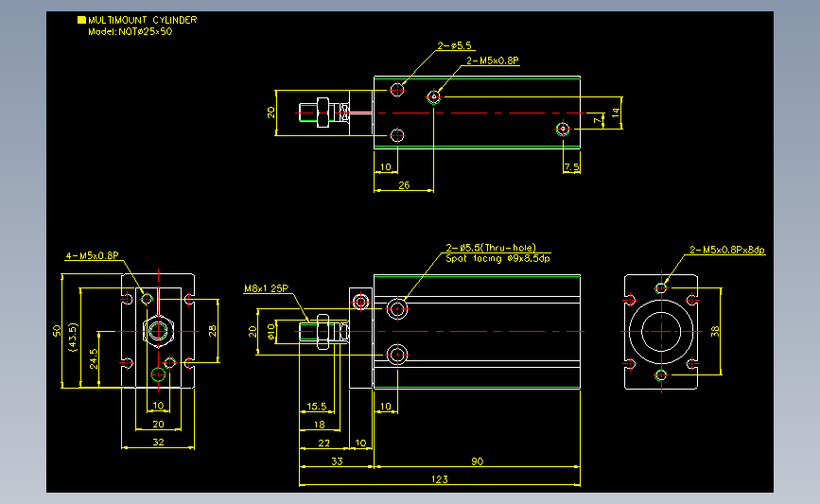Select the 7.5 dimension value
This screenshot has height=504, width=820.
coord(571,166)
